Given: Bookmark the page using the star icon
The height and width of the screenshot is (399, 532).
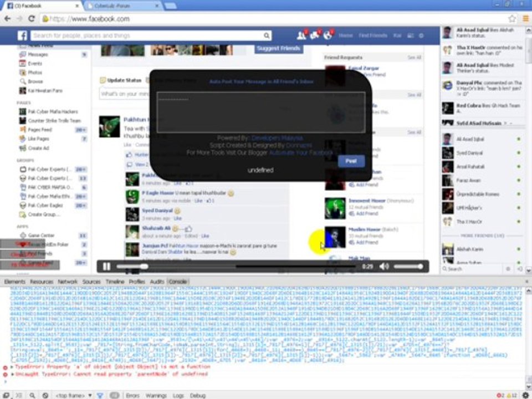Looking at the screenshot, I should (512, 19).
